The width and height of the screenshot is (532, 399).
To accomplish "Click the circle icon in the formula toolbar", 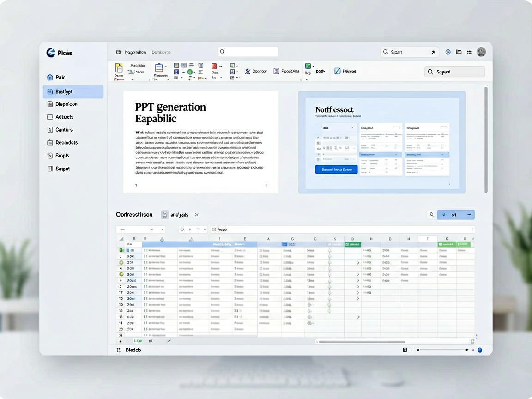I will [182, 230].
